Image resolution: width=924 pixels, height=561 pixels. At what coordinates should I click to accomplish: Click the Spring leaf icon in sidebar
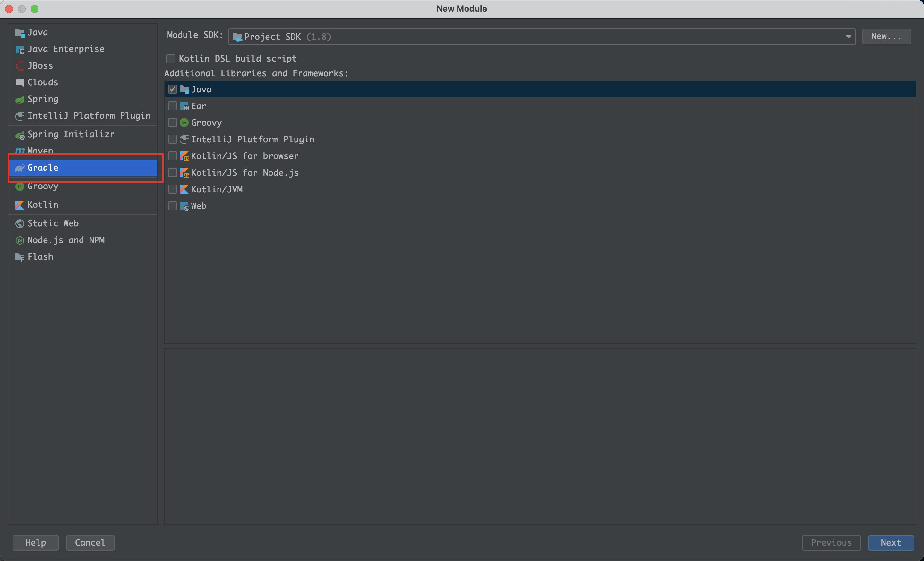pos(20,99)
